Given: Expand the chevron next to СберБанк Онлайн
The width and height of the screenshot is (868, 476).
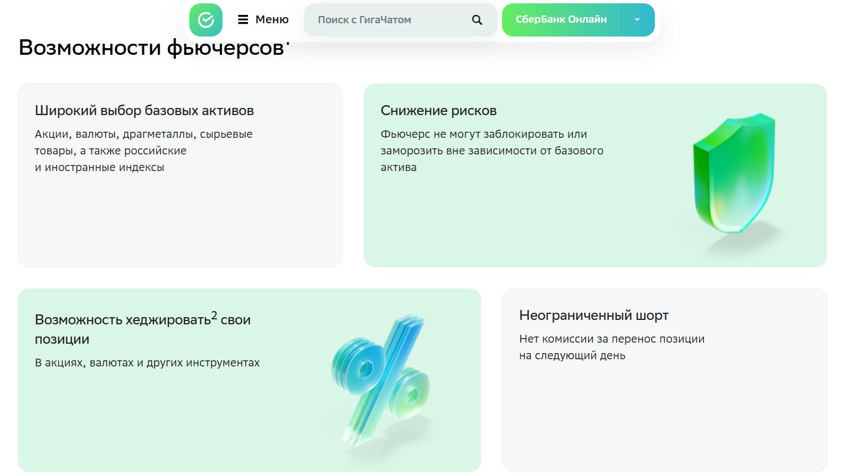Looking at the screenshot, I should pos(637,19).
